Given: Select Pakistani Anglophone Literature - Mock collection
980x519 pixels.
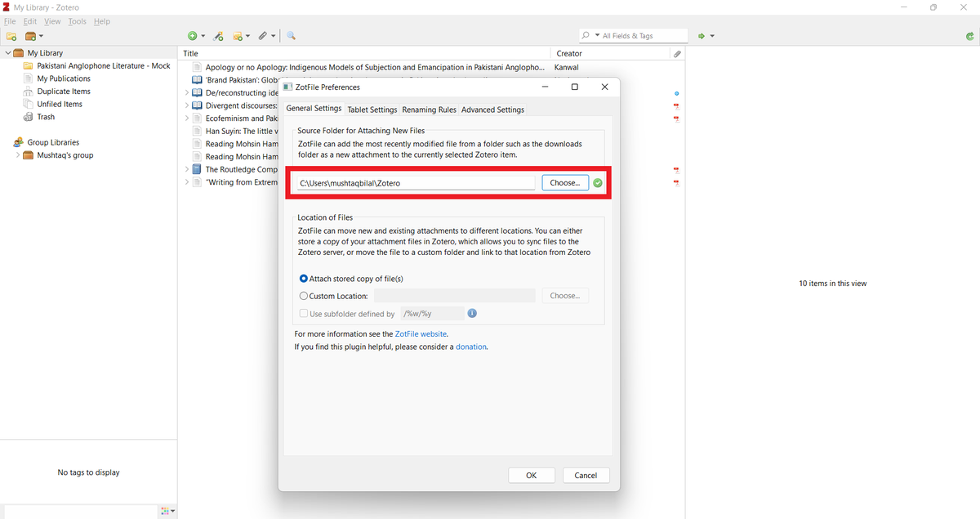Looking at the screenshot, I should coord(104,66).
